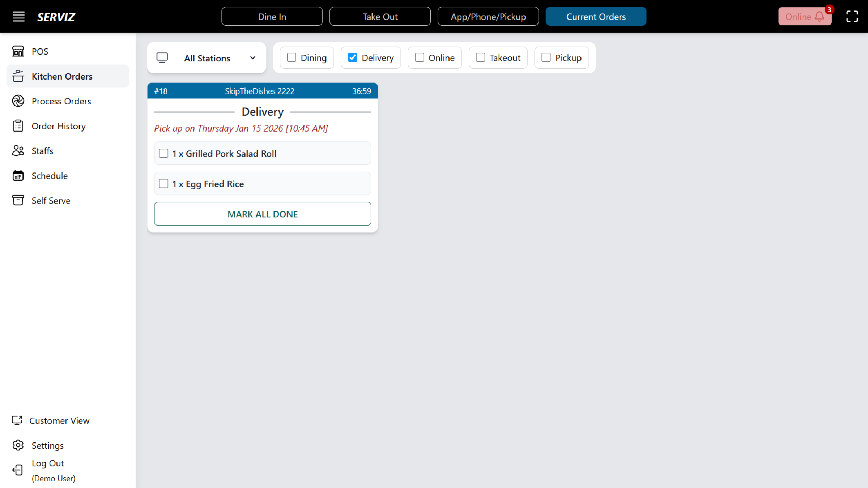Click the Online notifications button
The width and height of the screenshot is (868, 488).
coord(805,17)
